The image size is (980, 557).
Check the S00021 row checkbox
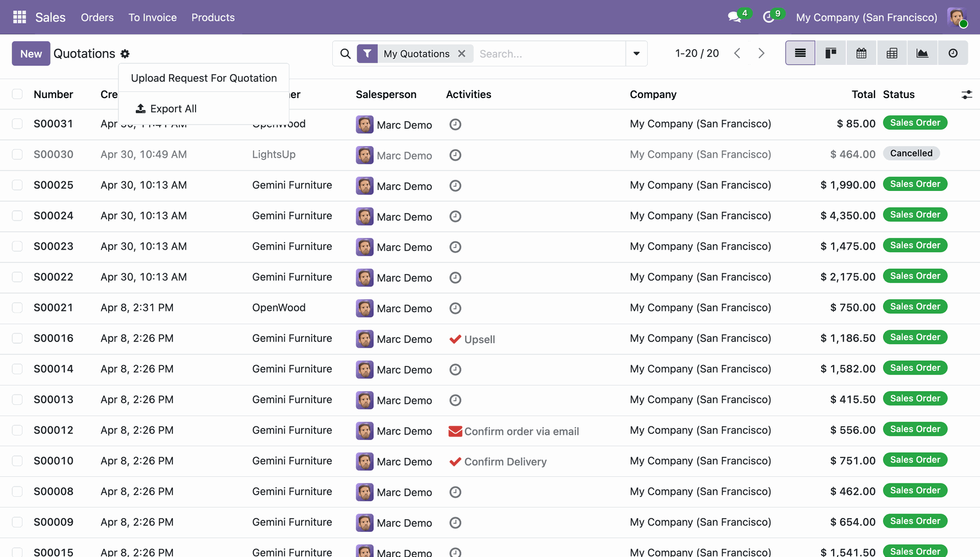tap(17, 308)
